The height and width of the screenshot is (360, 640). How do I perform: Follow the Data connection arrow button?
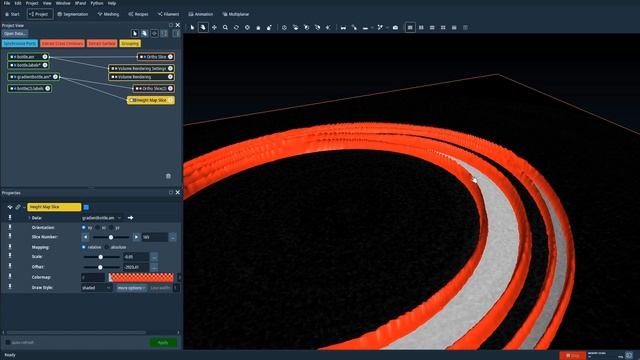(x=130, y=218)
